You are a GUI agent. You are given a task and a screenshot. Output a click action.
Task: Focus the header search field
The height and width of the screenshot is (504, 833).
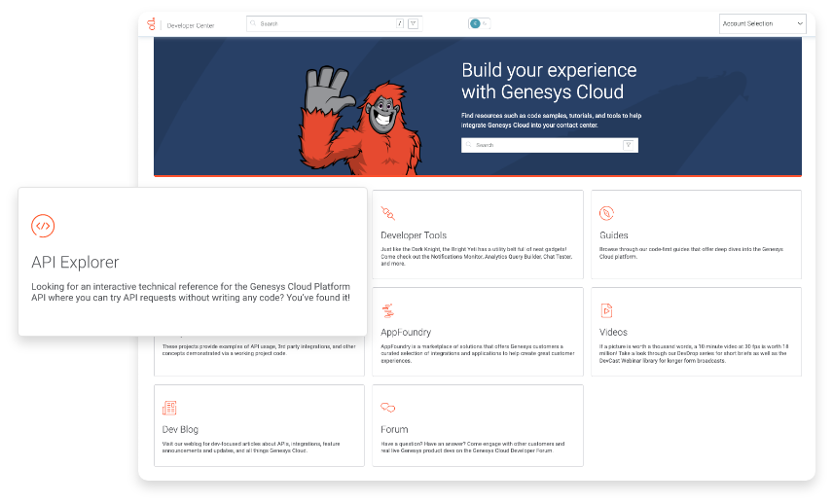334,24
